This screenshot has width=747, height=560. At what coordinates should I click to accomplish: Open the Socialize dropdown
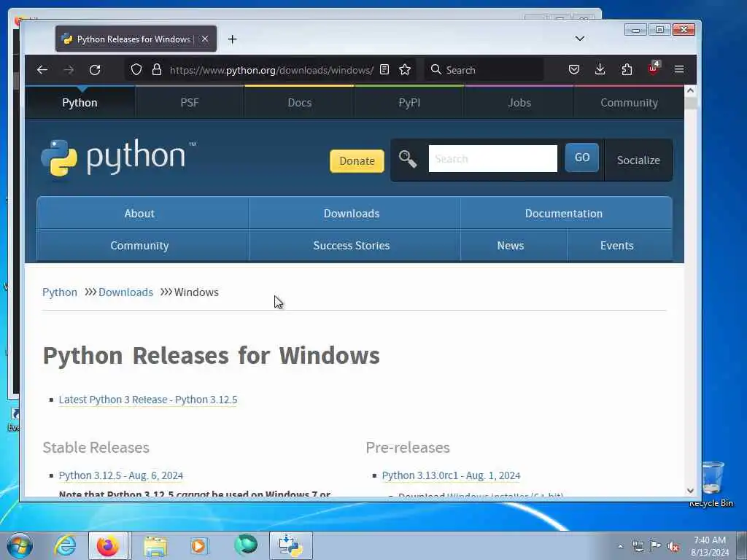[638, 160]
